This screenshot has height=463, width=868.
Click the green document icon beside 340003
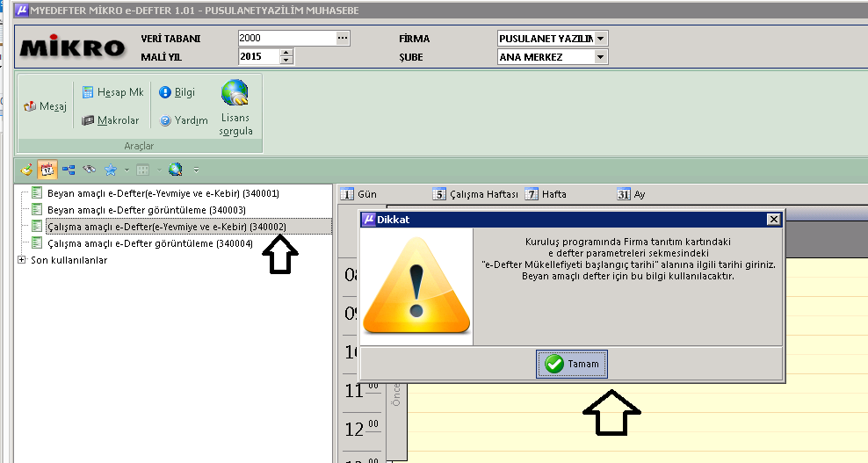(x=37, y=209)
